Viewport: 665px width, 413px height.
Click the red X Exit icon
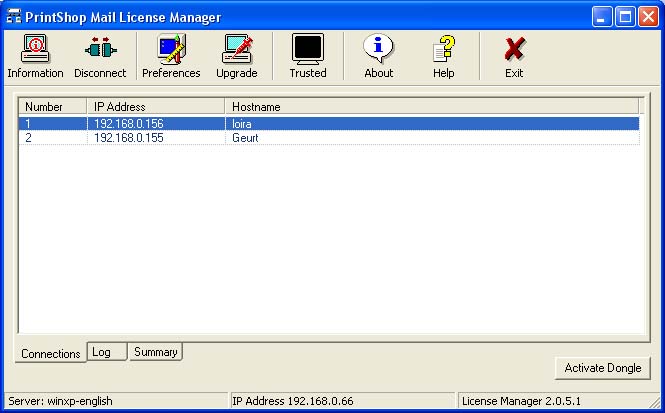[x=514, y=56]
